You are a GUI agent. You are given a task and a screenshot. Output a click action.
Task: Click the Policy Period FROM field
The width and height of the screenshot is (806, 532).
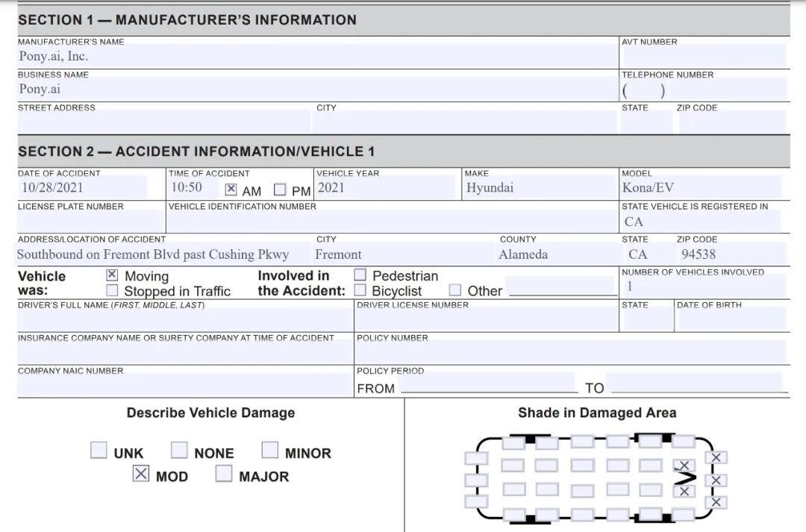pos(488,383)
